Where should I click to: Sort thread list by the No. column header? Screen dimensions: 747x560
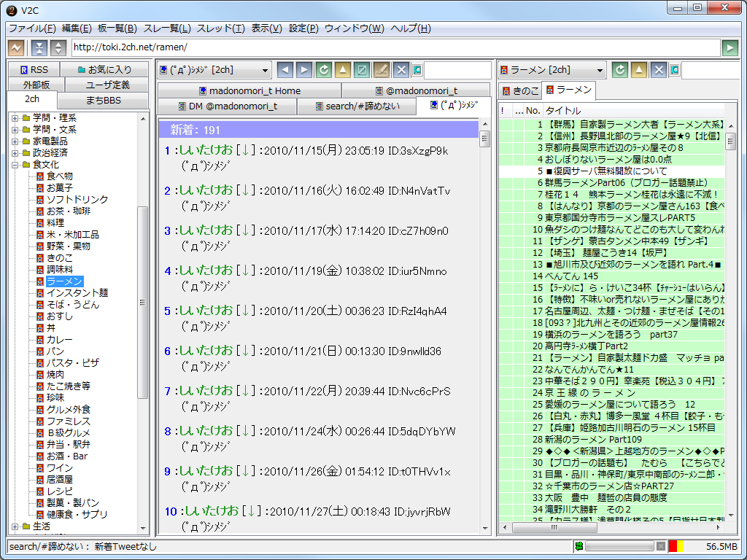pyautogui.click(x=533, y=111)
